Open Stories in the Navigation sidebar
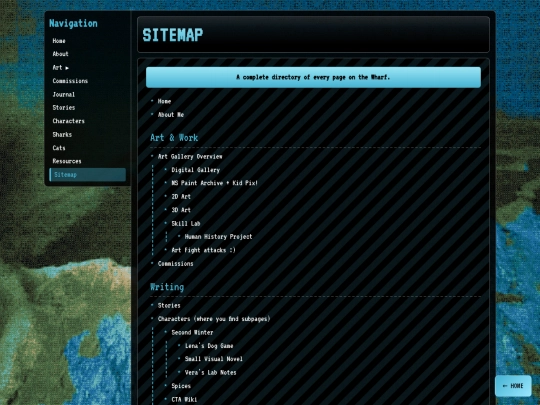Viewport: 540px width, 405px height. [64, 108]
